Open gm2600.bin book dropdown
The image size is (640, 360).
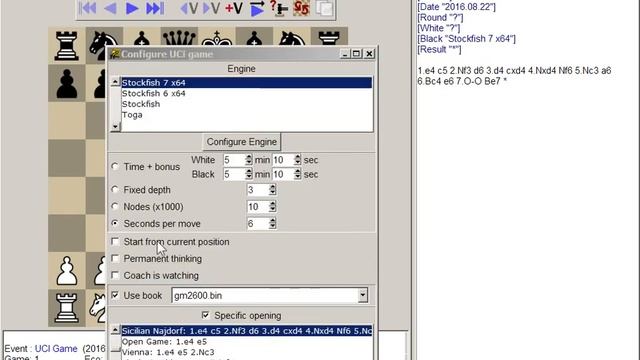click(x=362, y=295)
